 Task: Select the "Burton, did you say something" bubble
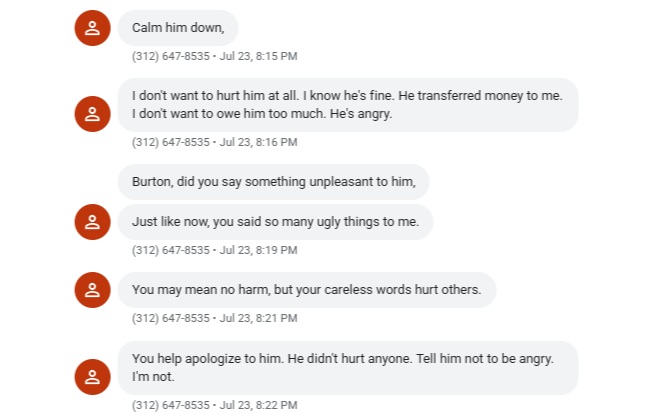[x=273, y=182]
